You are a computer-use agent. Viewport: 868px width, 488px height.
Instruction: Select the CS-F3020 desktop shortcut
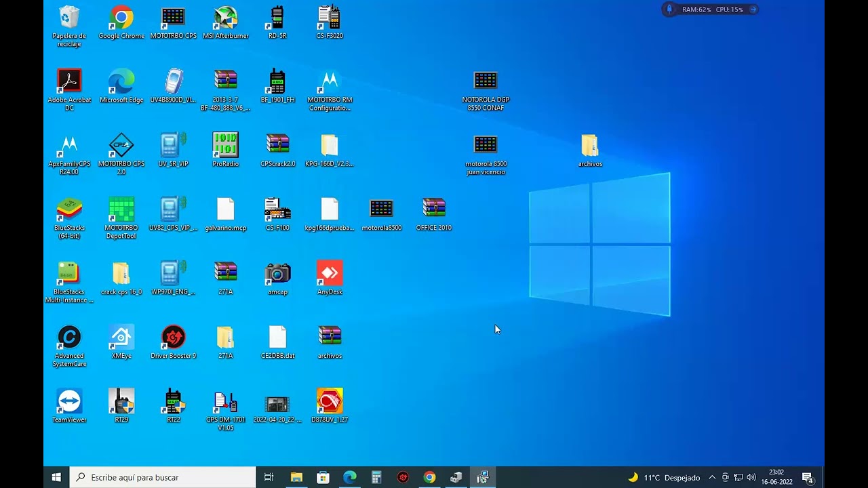pyautogui.click(x=330, y=22)
